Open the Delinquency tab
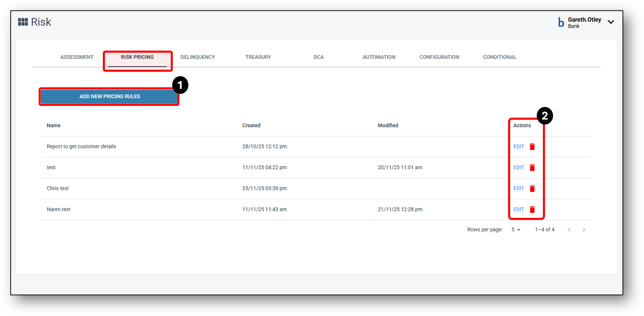The width and height of the screenshot is (644, 316). [x=198, y=57]
